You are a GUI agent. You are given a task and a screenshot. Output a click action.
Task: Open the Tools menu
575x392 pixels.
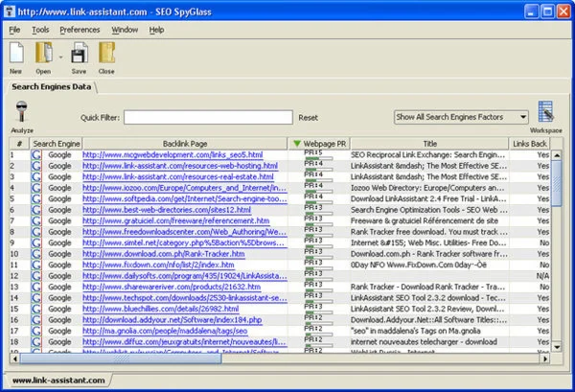click(x=39, y=30)
